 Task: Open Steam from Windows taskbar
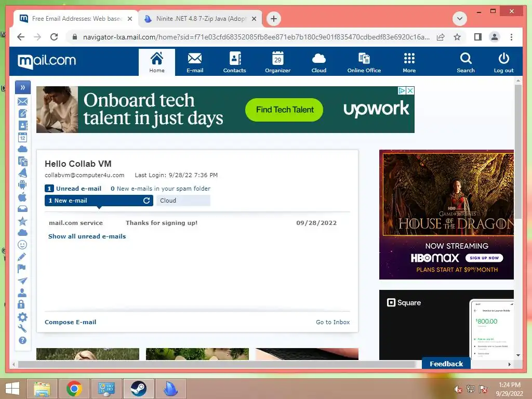coord(138,389)
